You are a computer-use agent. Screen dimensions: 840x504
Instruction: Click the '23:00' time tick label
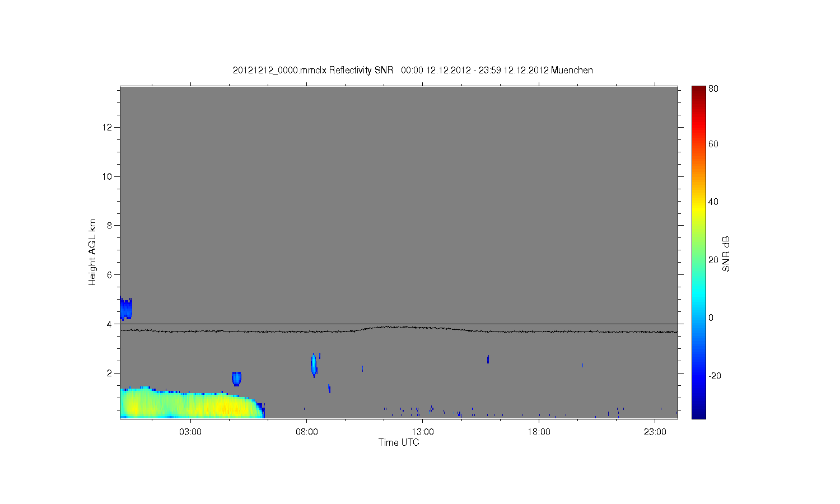(655, 432)
